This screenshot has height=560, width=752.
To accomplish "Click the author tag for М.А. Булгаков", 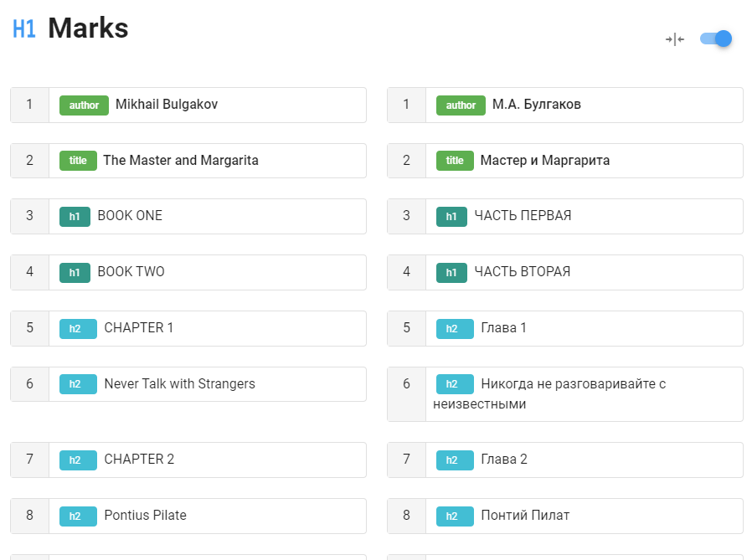I will click(461, 105).
